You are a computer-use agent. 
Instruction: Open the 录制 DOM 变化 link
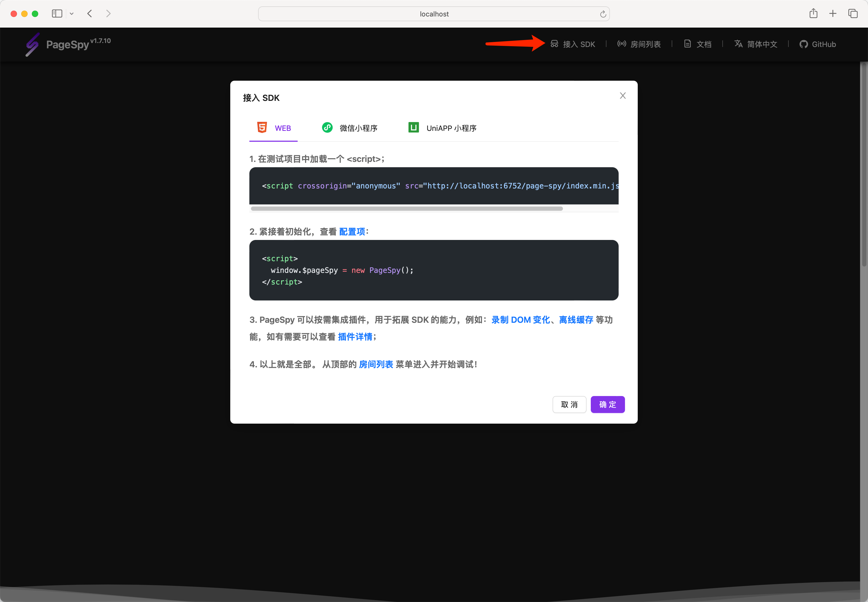point(520,320)
